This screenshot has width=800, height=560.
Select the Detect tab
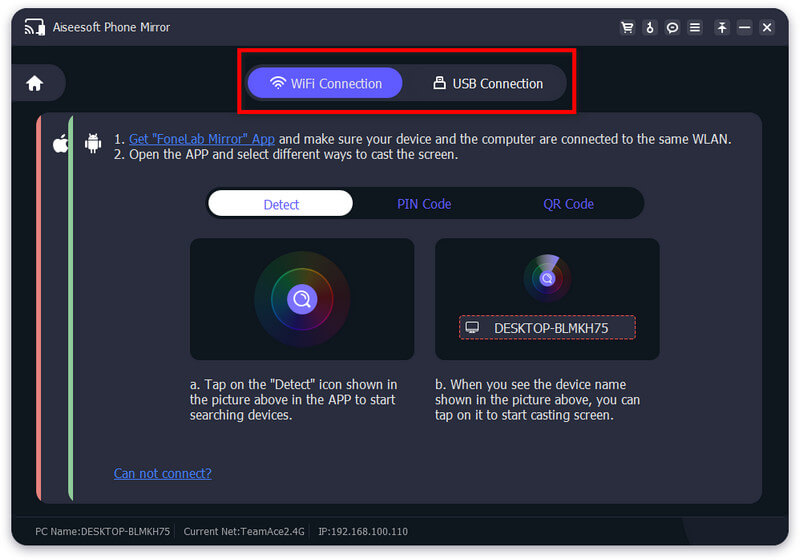pos(281,204)
